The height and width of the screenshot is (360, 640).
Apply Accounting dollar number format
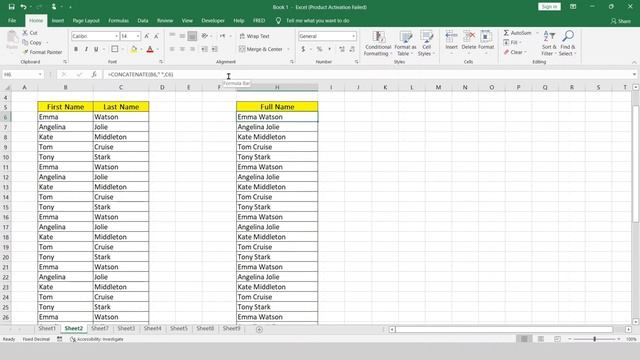coord(303,49)
